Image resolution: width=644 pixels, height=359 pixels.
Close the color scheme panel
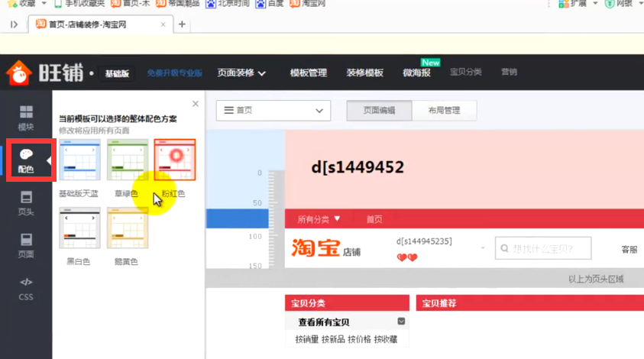(196, 104)
